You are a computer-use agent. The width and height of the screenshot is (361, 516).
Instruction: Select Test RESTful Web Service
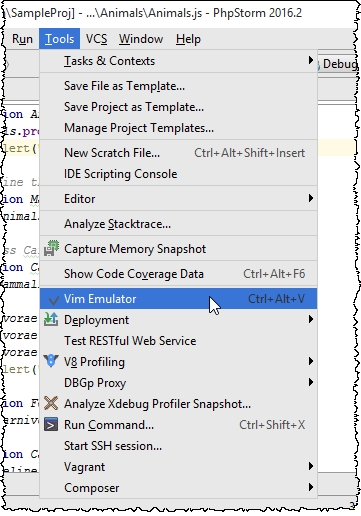[x=178, y=341]
